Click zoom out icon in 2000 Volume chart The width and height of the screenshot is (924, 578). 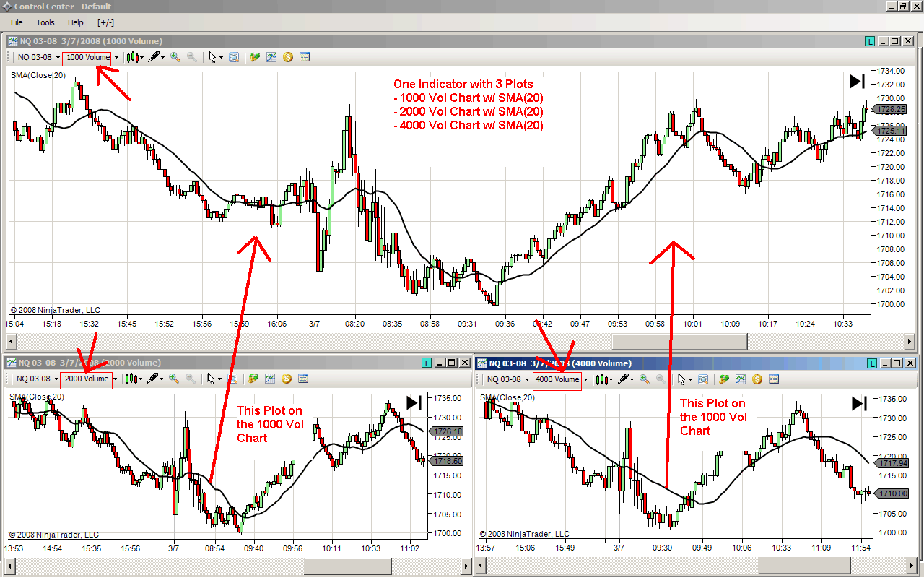point(191,378)
